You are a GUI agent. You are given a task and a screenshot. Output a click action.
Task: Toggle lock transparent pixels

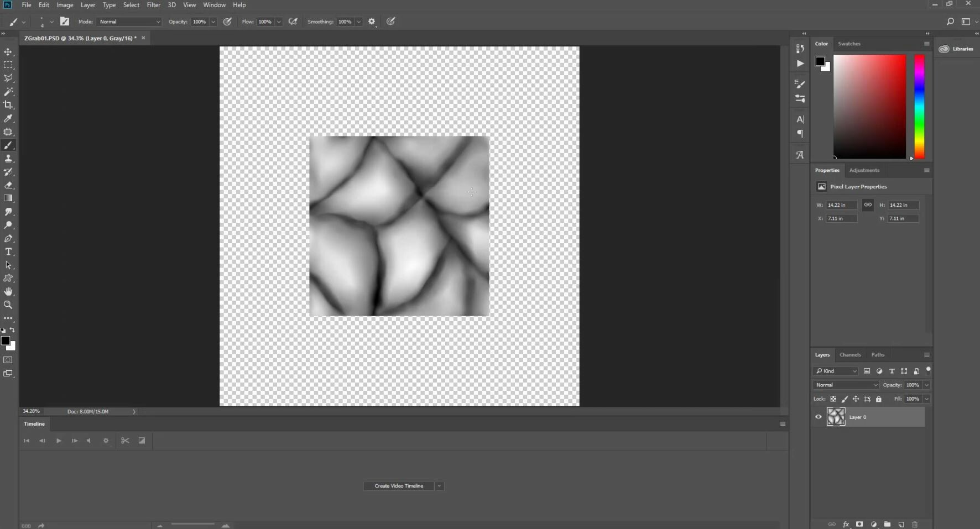pos(833,399)
